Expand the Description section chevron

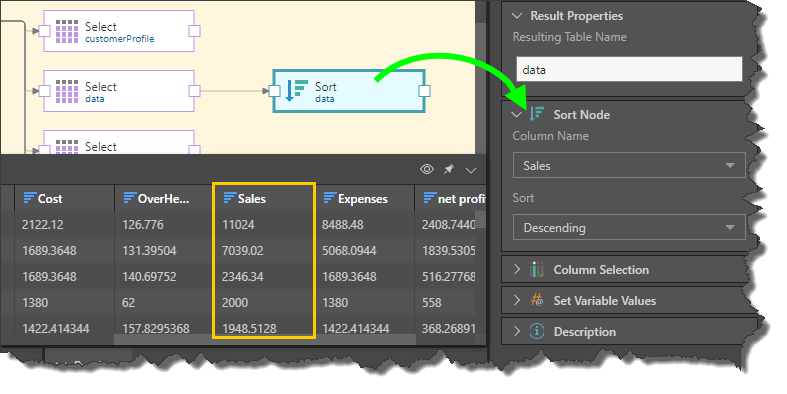517,331
